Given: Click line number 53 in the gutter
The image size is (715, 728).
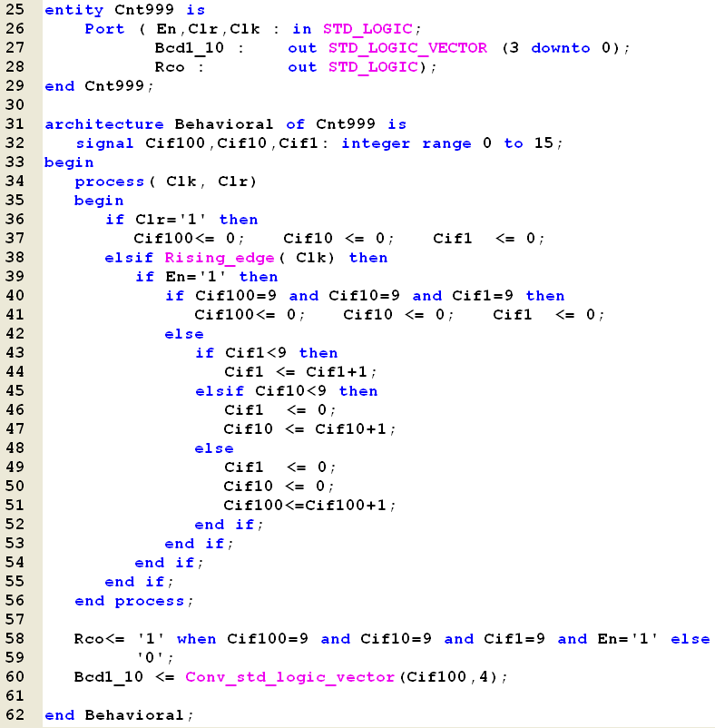Looking at the screenshot, I should 15,543.
